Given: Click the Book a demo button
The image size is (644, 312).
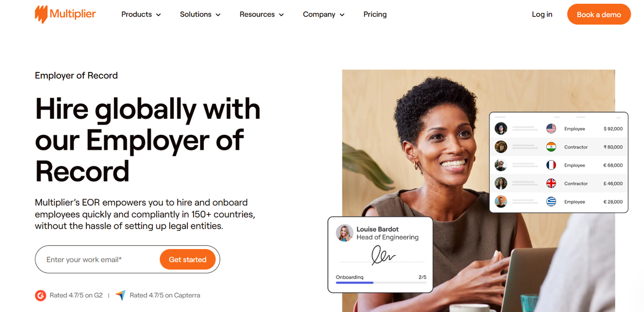Looking at the screenshot, I should pos(599,14).
